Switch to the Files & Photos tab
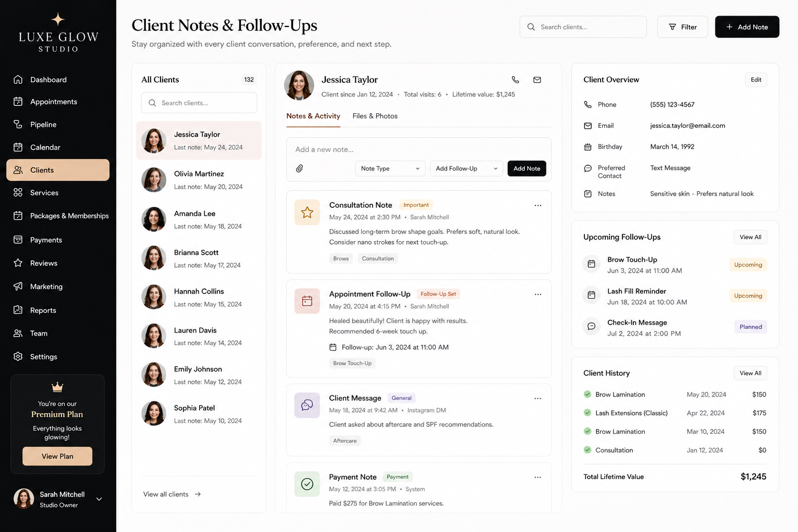798x532 pixels. tap(375, 116)
